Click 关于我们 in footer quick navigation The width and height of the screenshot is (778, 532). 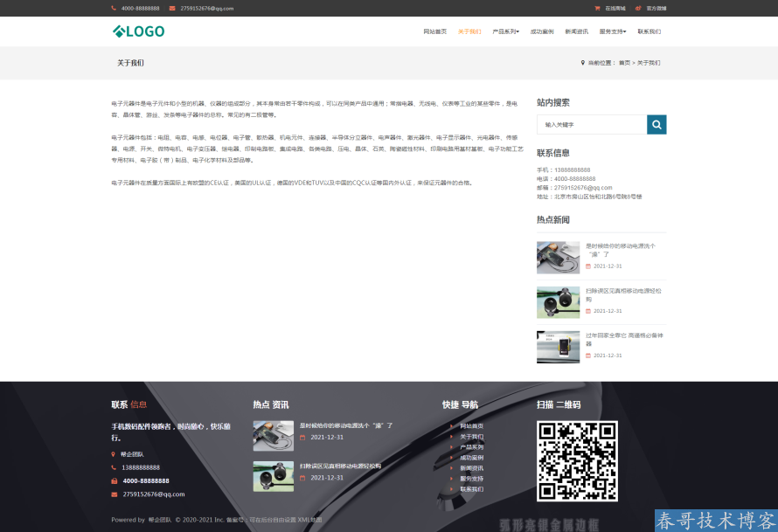coord(471,437)
